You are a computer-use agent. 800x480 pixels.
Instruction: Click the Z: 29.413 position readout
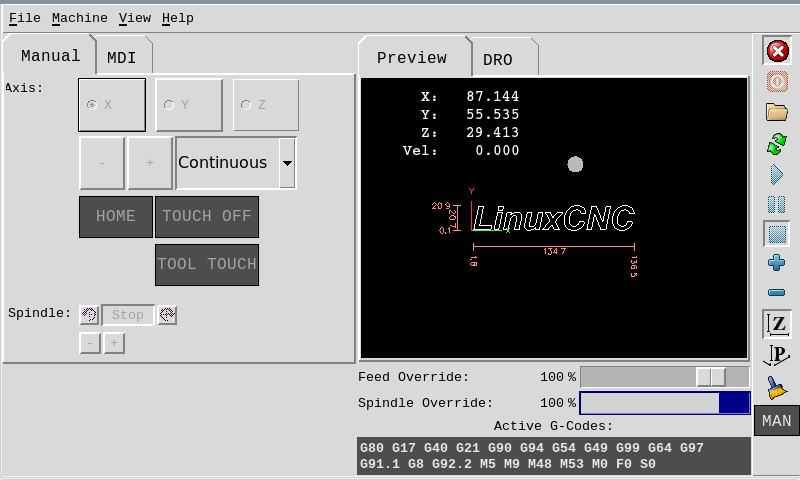(x=469, y=133)
